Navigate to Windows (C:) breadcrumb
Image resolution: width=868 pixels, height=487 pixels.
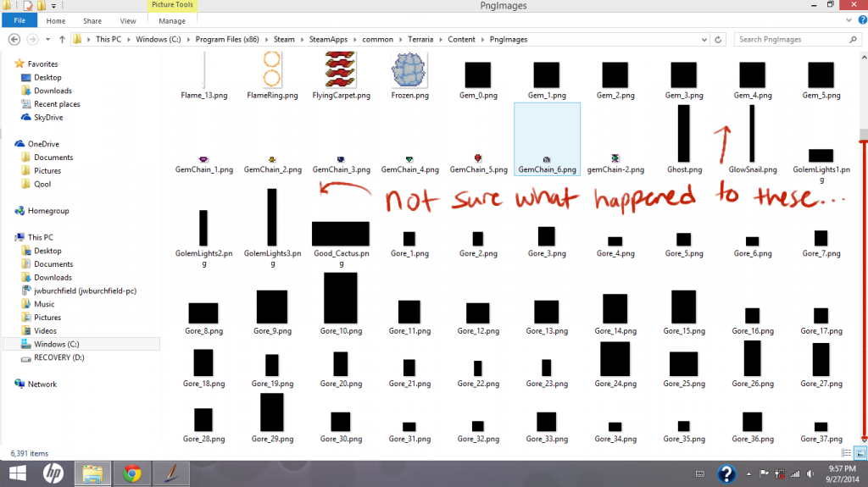159,39
